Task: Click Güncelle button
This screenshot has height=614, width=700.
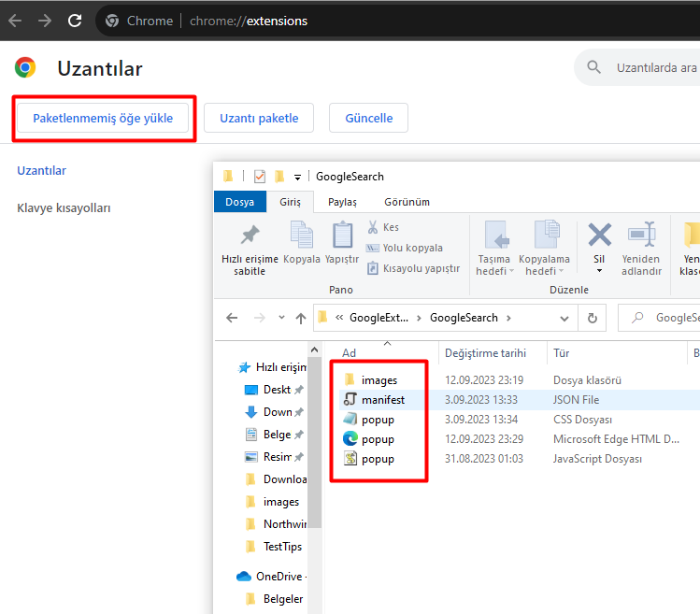Action: click(369, 118)
